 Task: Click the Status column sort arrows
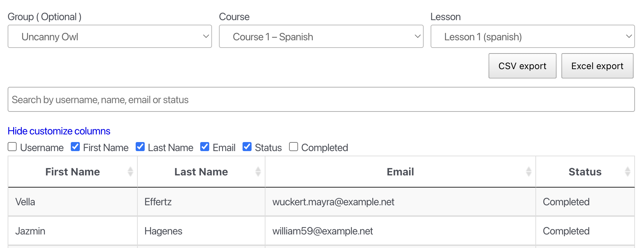(627, 172)
